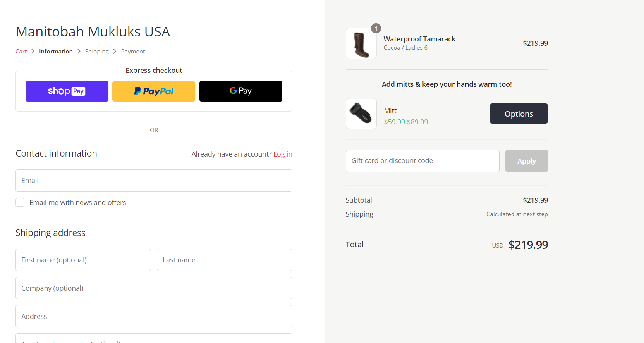This screenshot has height=343, width=644.
Task: Apply the gift card or discount code
Action: 526,161
